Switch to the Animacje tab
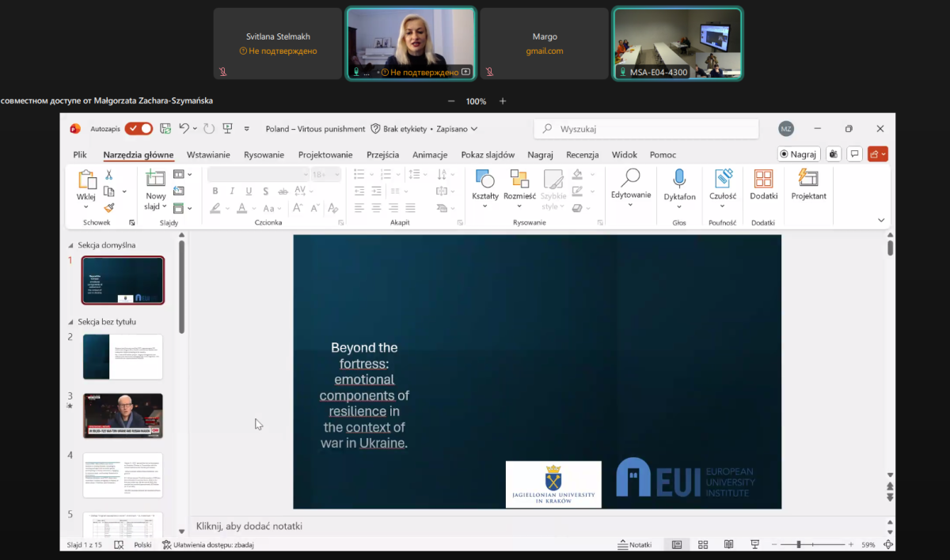The image size is (950, 560). point(430,155)
